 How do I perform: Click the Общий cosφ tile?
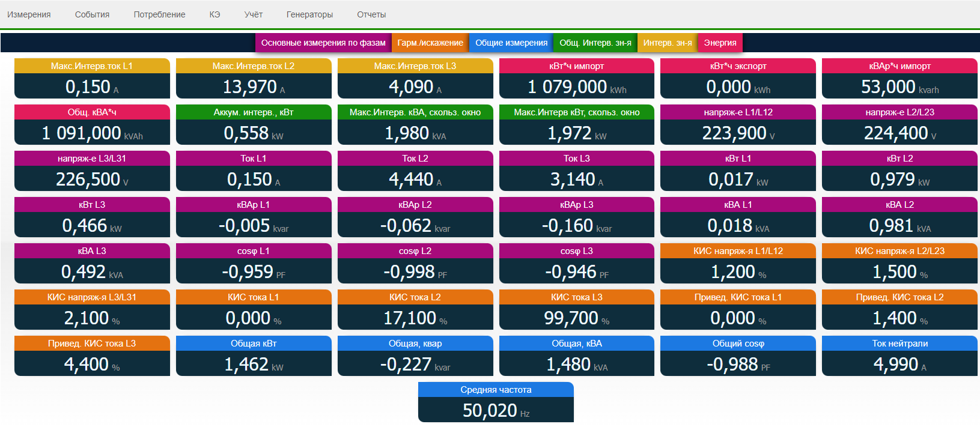pyautogui.click(x=738, y=356)
